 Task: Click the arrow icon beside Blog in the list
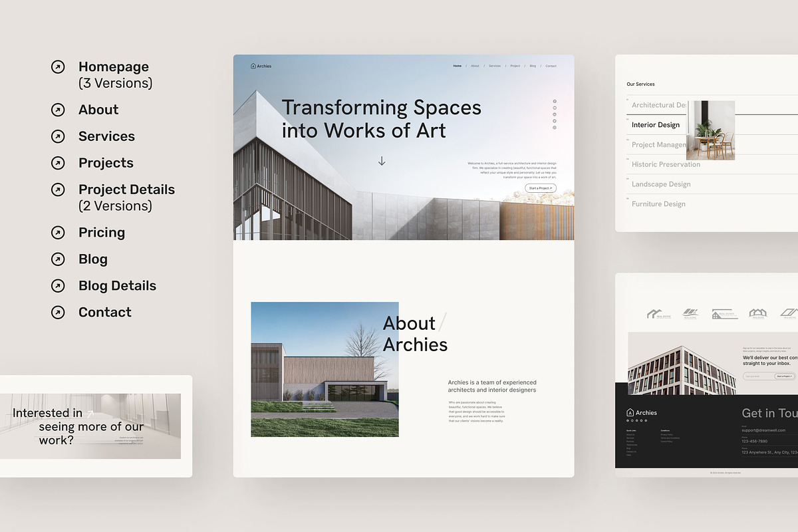(x=58, y=259)
